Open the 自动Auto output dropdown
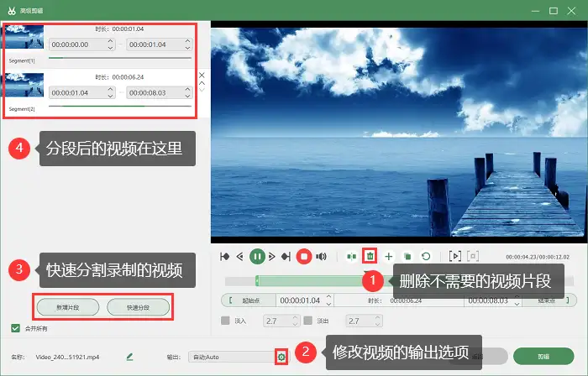 (233, 358)
